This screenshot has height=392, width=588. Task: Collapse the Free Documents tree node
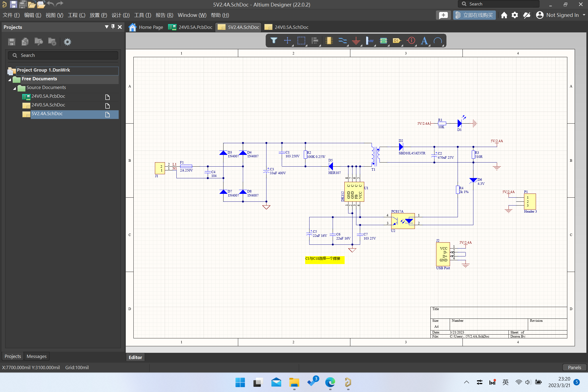[10, 80]
